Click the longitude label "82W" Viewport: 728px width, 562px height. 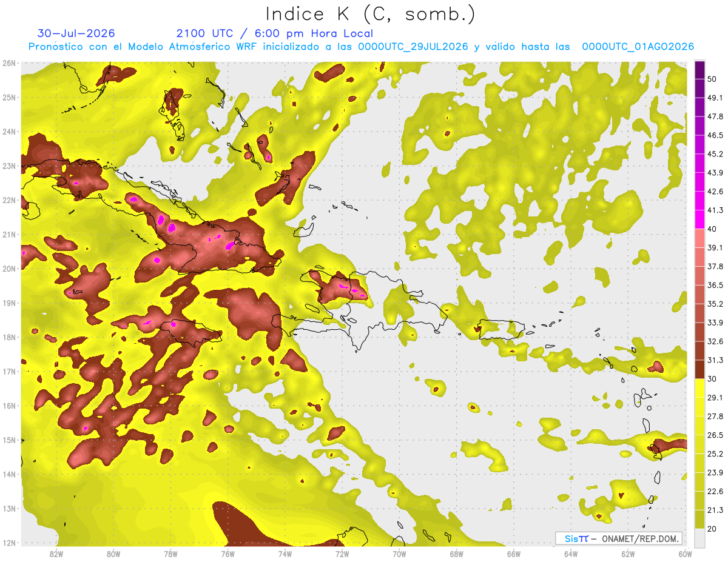[x=56, y=554]
